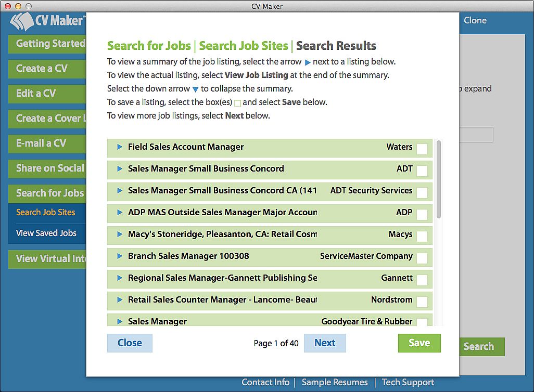Click the Clone tab at top right
The image size is (534, 392).
[x=475, y=20]
